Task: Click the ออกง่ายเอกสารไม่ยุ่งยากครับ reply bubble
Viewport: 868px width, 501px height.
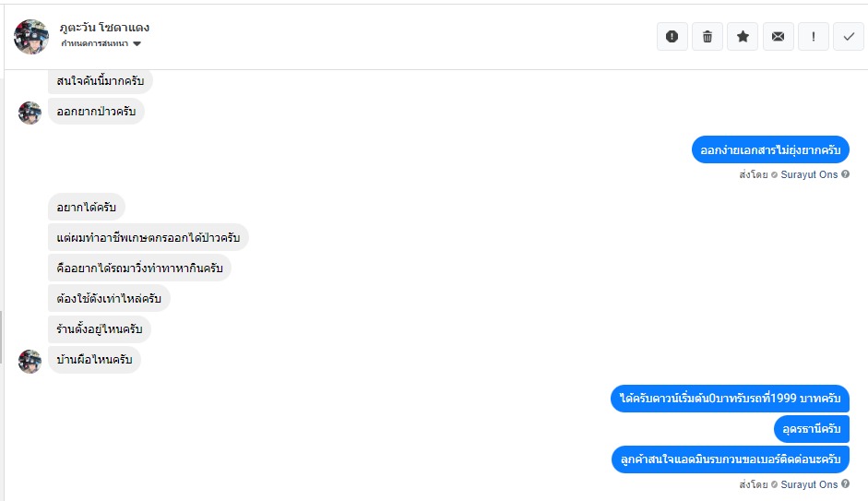Action: point(770,149)
